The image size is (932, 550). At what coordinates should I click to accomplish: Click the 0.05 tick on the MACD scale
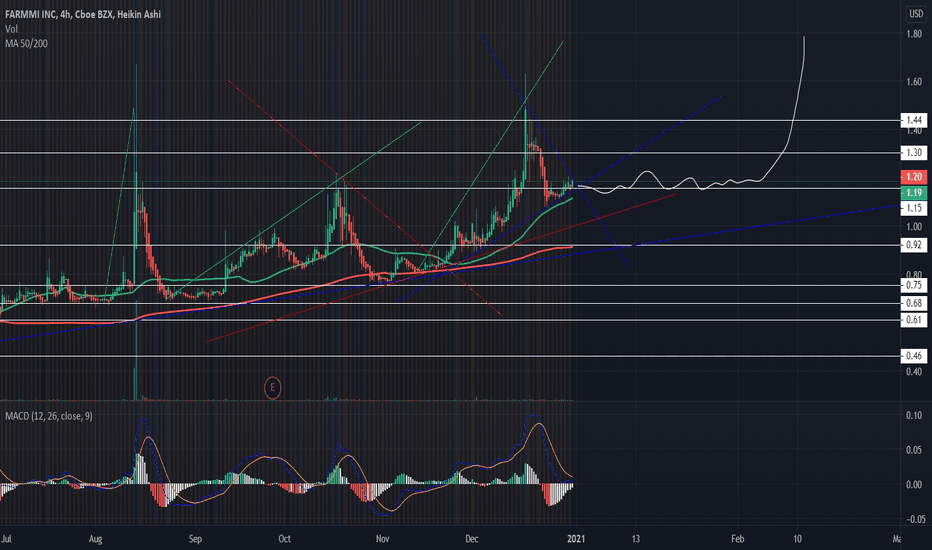point(914,450)
